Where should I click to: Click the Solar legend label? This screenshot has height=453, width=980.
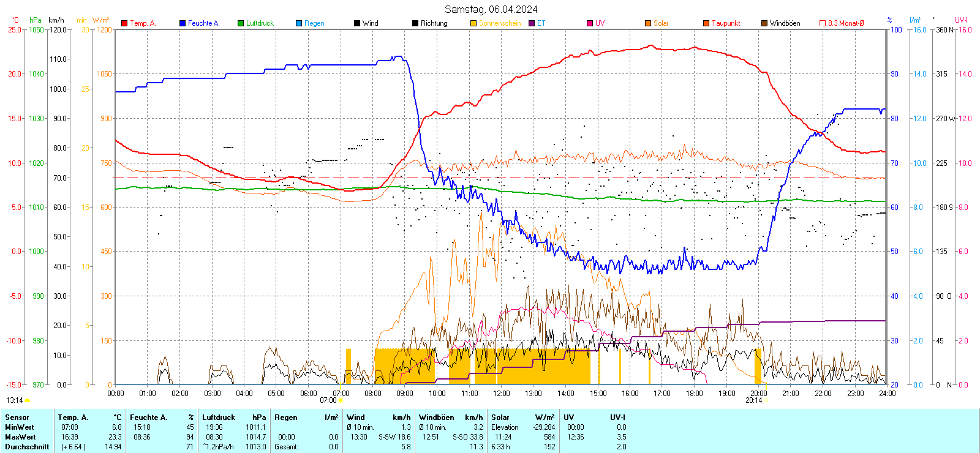661,23
